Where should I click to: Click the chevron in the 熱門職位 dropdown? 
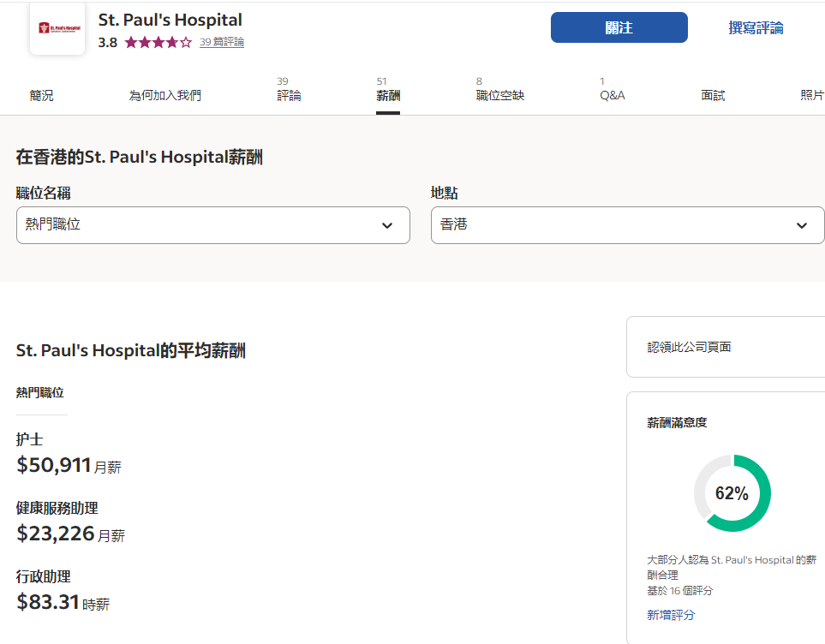pyautogui.click(x=387, y=226)
